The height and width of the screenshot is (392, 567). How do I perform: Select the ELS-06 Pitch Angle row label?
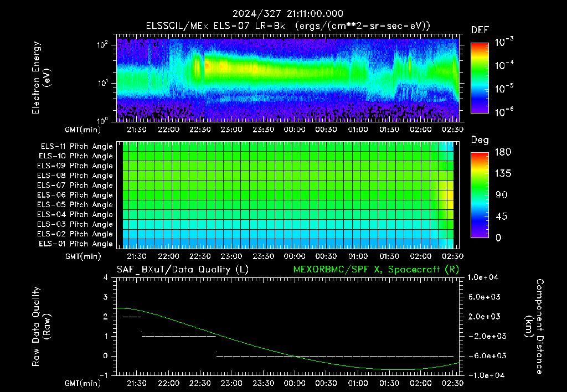[75, 195]
